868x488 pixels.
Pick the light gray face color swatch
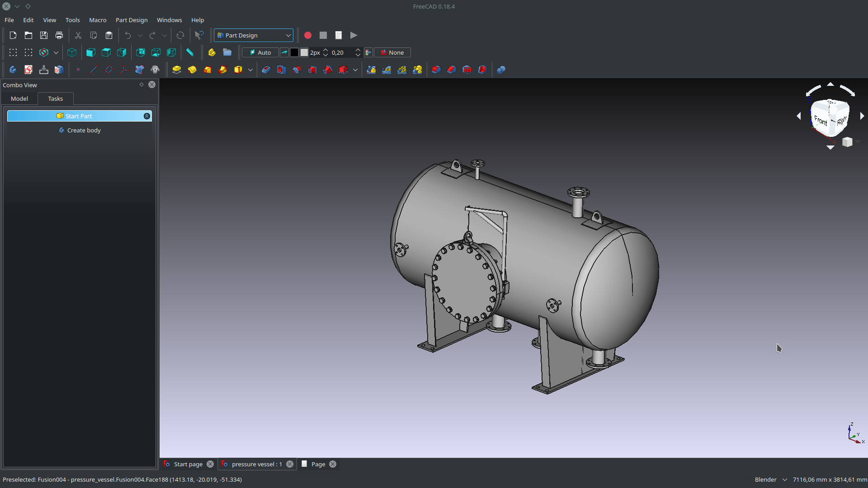tap(304, 52)
